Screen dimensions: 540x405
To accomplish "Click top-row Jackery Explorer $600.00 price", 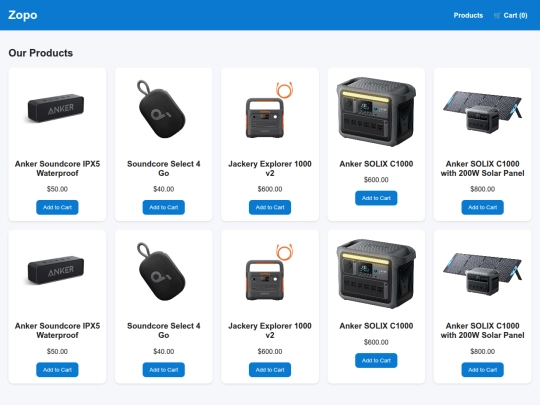I will (270, 189).
